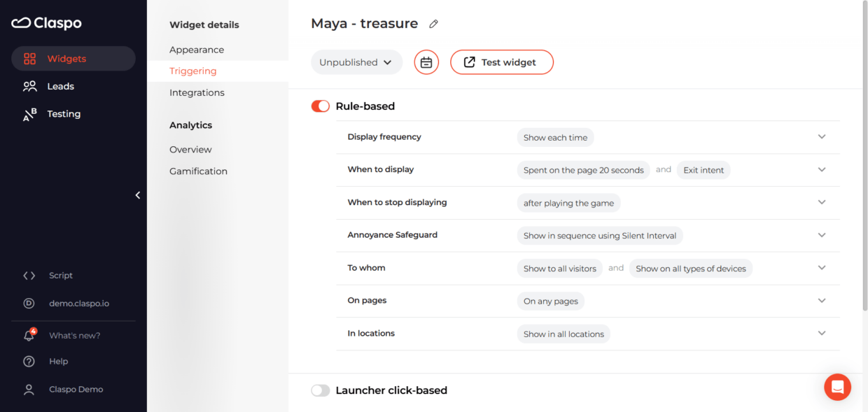Expand the Display frequency row
Screen dimensions: 868x412
click(x=822, y=137)
